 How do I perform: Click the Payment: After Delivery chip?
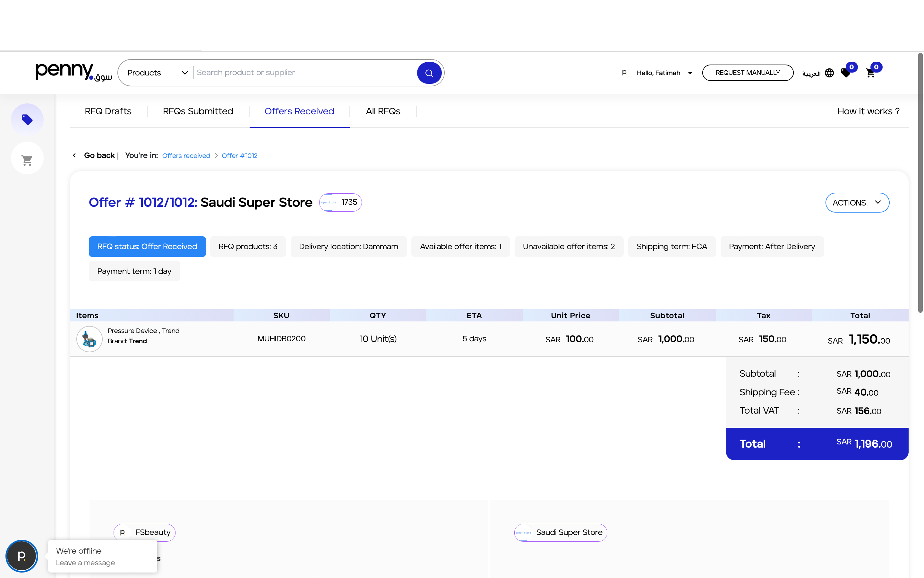pos(772,247)
